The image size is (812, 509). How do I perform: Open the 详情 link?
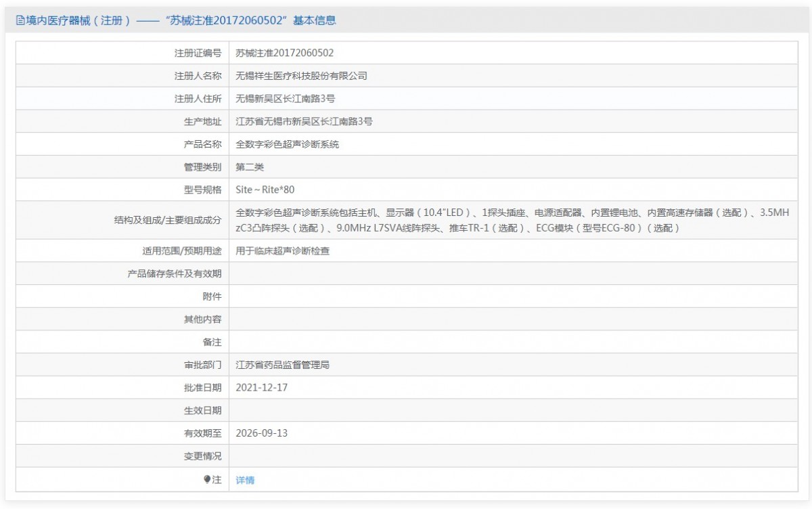(245, 480)
